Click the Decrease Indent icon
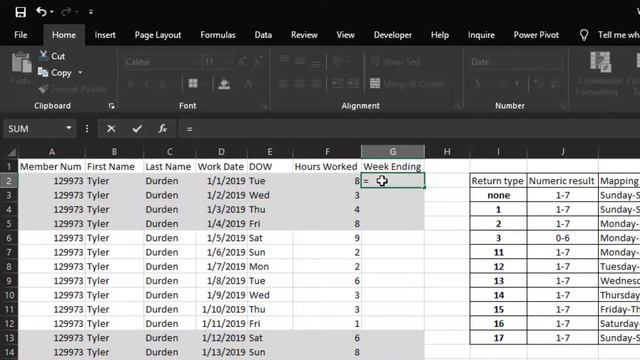Viewport: 640px width, 360px height. 337,84
